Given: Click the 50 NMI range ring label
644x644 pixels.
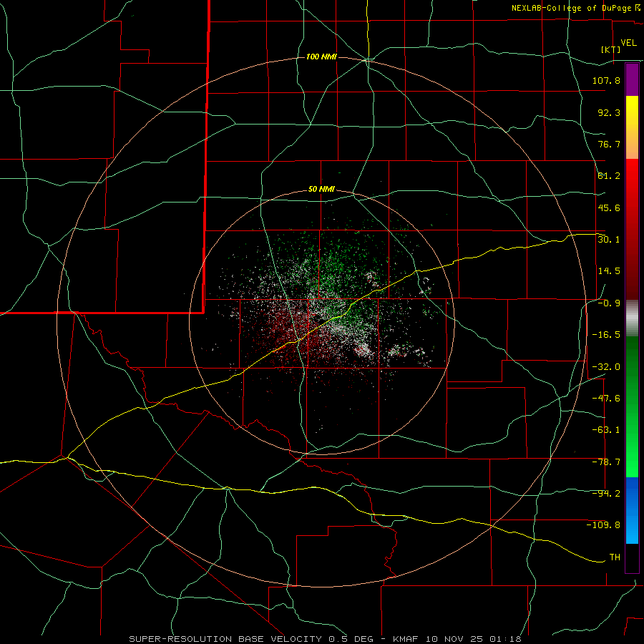Looking at the screenshot, I should click(321, 190).
